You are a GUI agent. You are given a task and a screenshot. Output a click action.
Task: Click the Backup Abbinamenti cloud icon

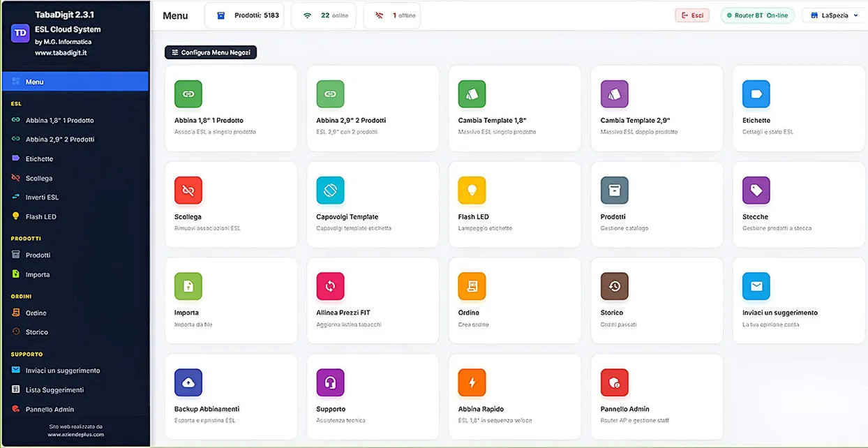point(188,382)
